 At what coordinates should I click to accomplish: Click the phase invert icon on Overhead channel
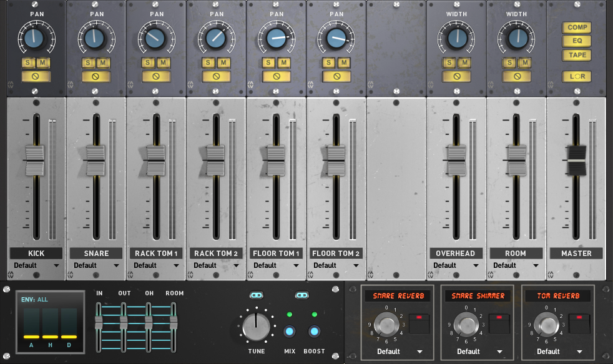pyautogui.click(x=457, y=77)
